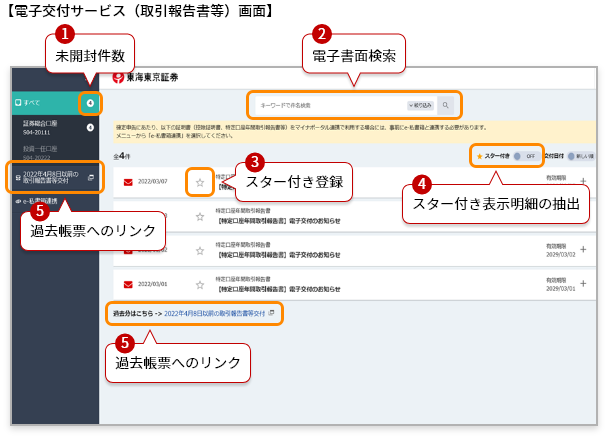Select 証券総合口座 S04-20111 in the sidebar

(55, 128)
